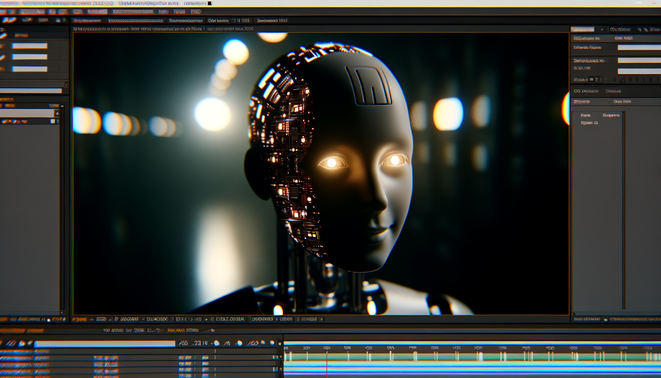Select the green layer bar in the first timeline track

point(472,357)
